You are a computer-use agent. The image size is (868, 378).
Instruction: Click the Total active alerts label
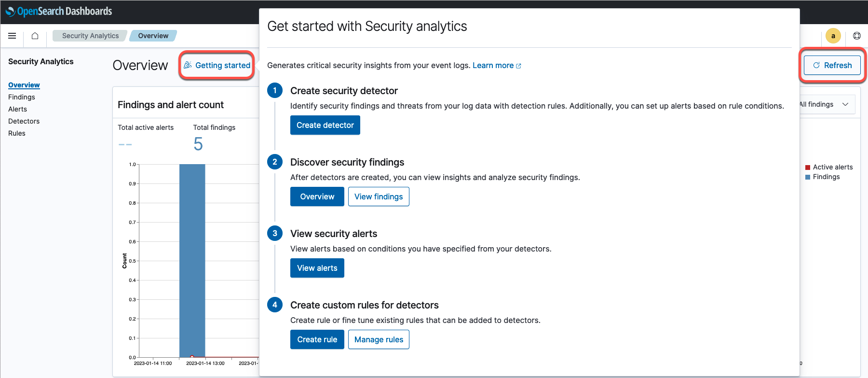(146, 127)
